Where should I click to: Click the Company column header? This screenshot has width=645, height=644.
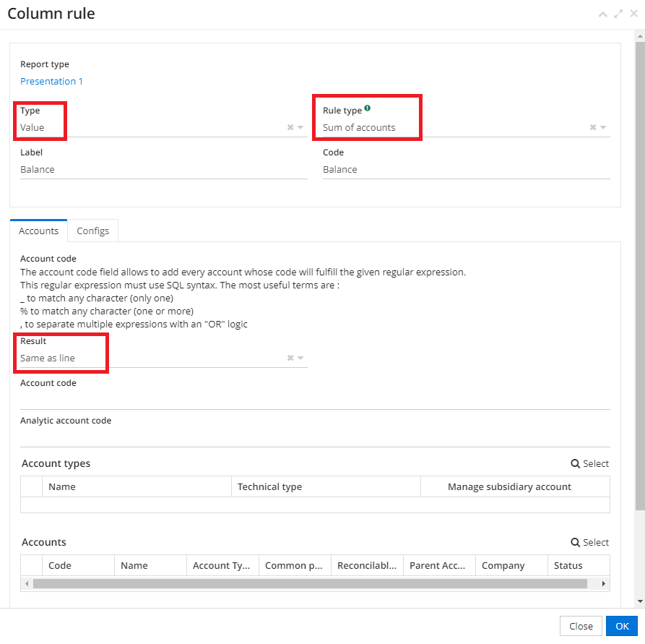tap(511, 565)
